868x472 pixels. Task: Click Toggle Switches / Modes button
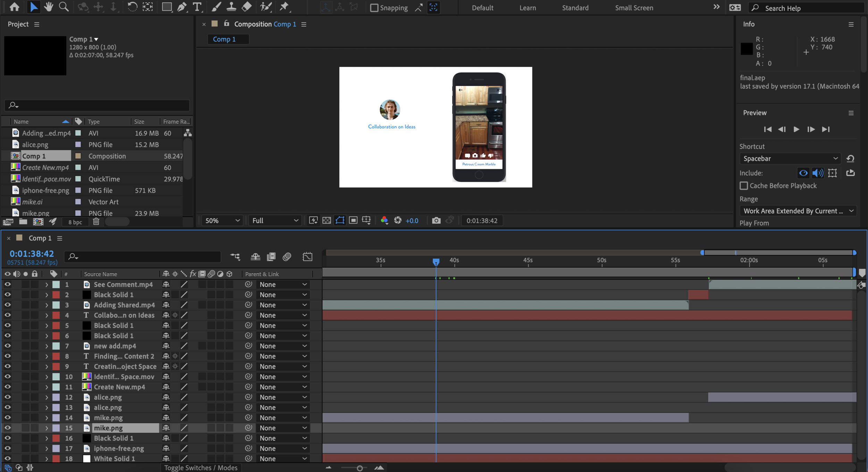[x=201, y=468]
